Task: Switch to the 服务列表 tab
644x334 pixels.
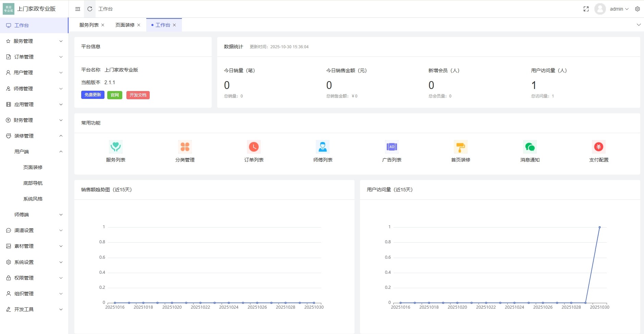Action: point(89,25)
